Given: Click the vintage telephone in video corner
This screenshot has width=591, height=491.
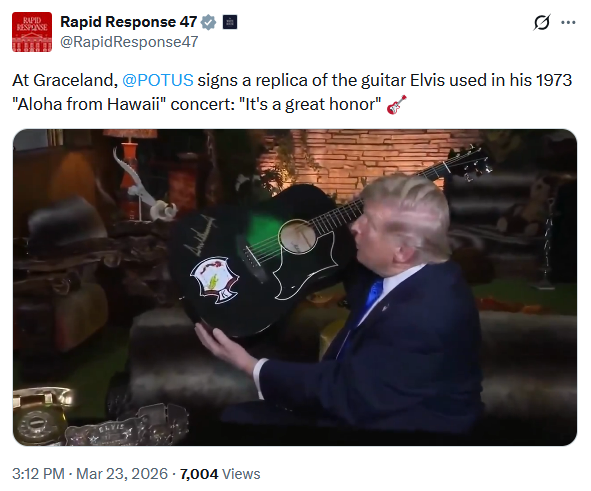Looking at the screenshot, I should tap(40, 415).
